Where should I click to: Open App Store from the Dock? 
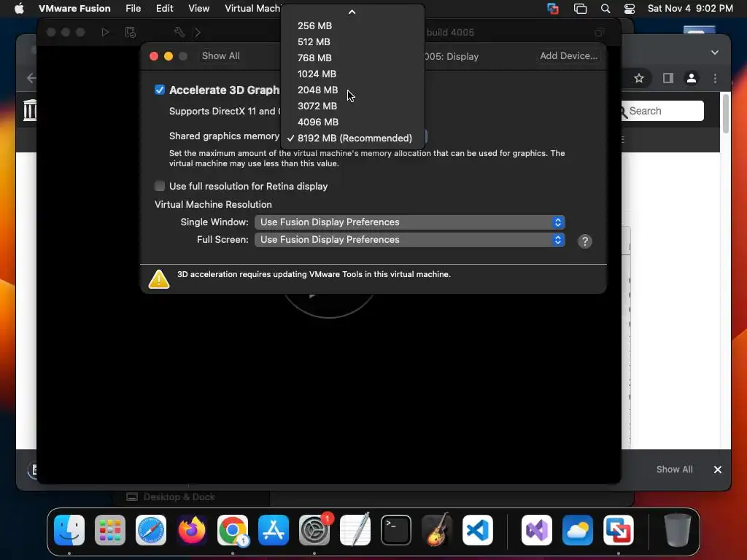pos(274,530)
